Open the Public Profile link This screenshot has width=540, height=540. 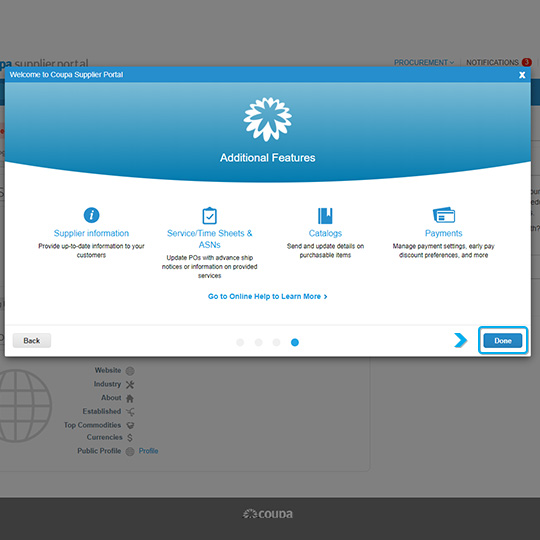click(148, 451)
